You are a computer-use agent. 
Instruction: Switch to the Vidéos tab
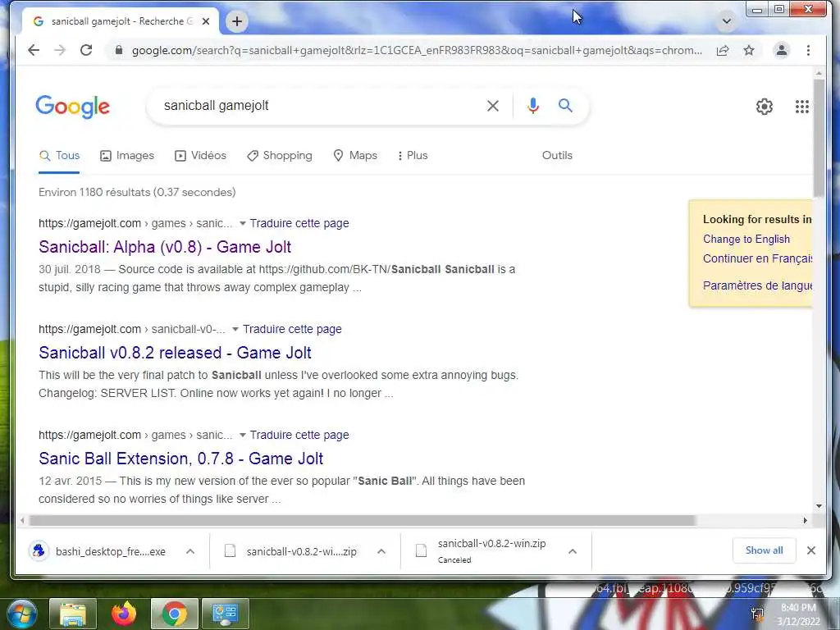tap(200, 155)
